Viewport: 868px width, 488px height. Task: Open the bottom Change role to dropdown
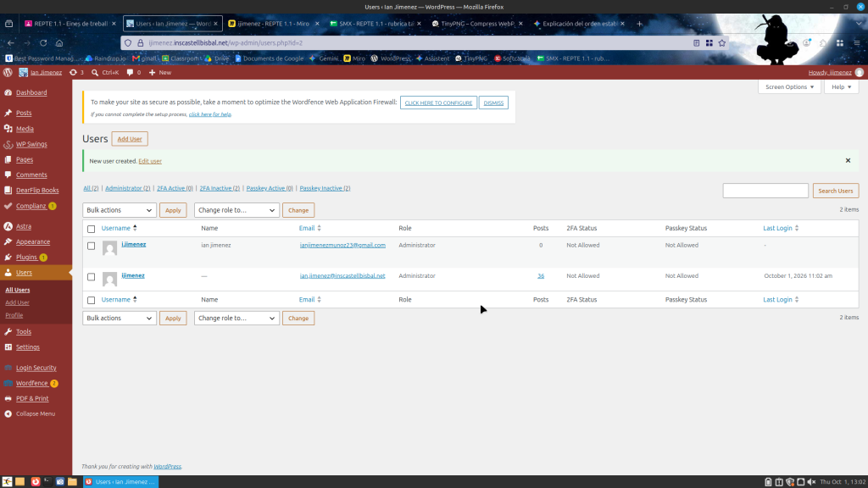tap(236, 319)
